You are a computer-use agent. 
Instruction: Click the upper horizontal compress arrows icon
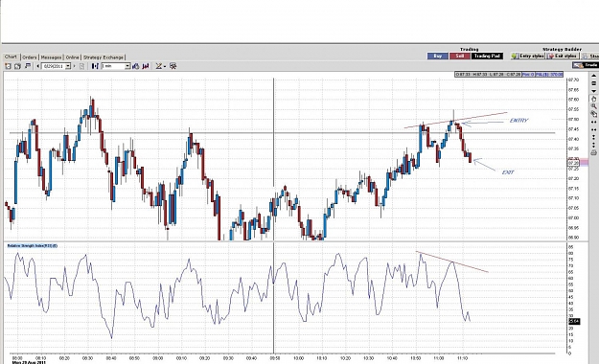593,122
